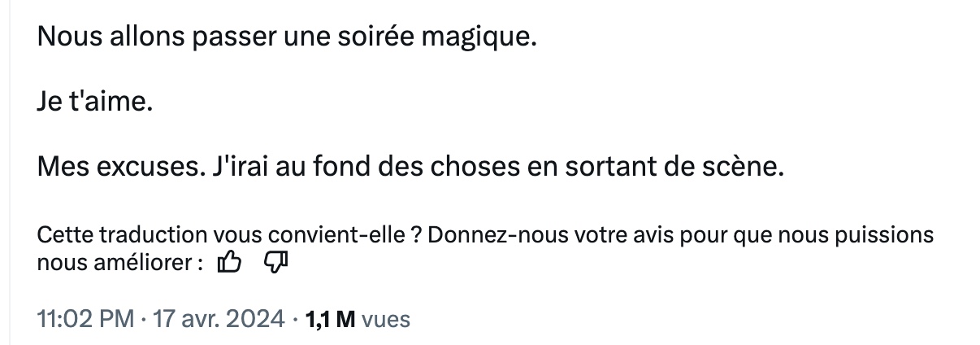Image resolution: width=980 pixels, height=345 pixels.
Task: Click the bold 1,1 M view count
Action: [330, 320]
